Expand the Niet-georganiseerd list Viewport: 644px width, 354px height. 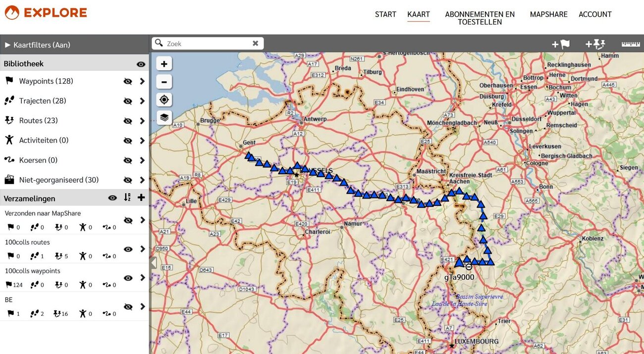142,180
